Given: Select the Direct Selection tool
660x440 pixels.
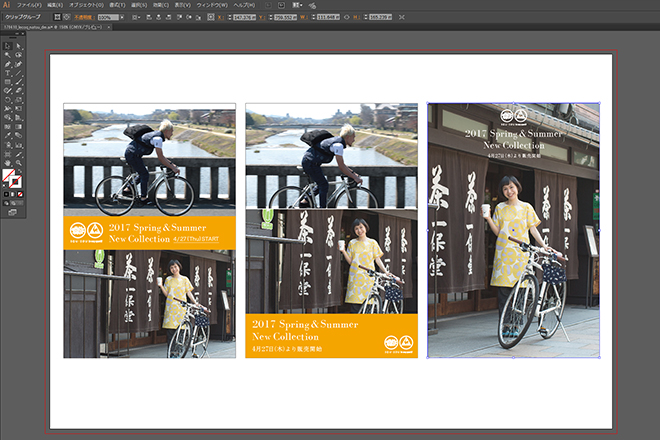Looking at the screenshot, I should tap(19, 46).
